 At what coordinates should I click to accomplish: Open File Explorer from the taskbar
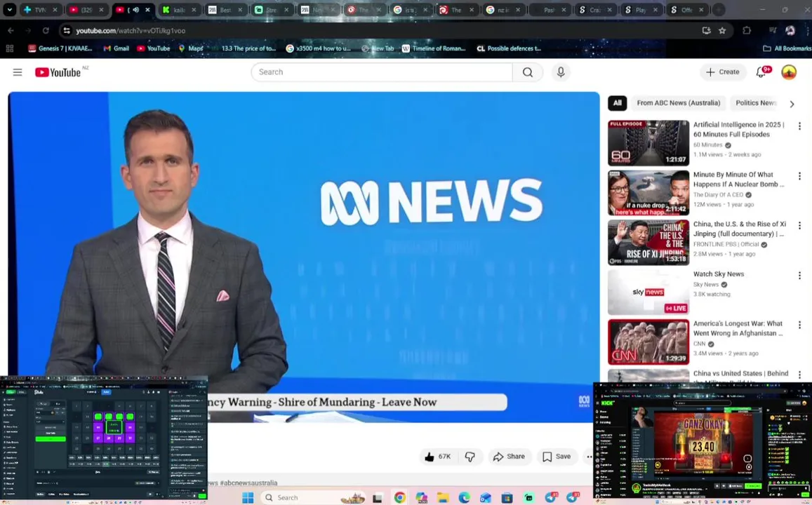[442, 498]
